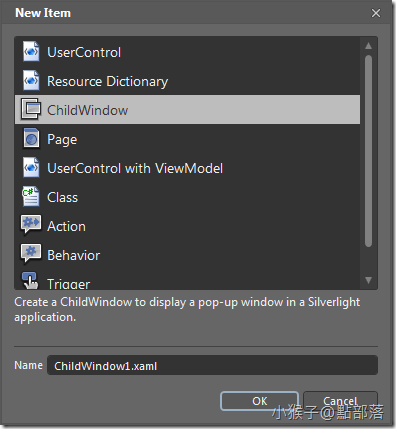396x429 pixels.
Task: Click the Name field containing ChildWindow1.xaml
Action: (x=212, y=365)
